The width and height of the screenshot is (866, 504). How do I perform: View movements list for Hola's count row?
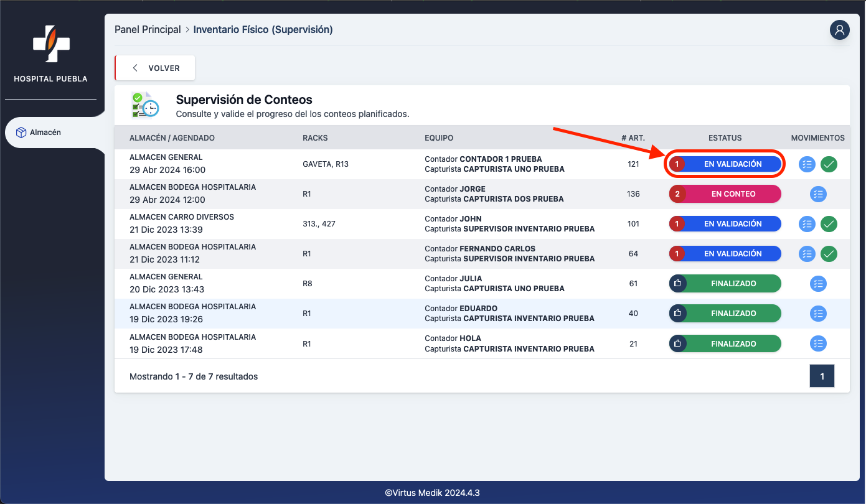tap(818, 343)
